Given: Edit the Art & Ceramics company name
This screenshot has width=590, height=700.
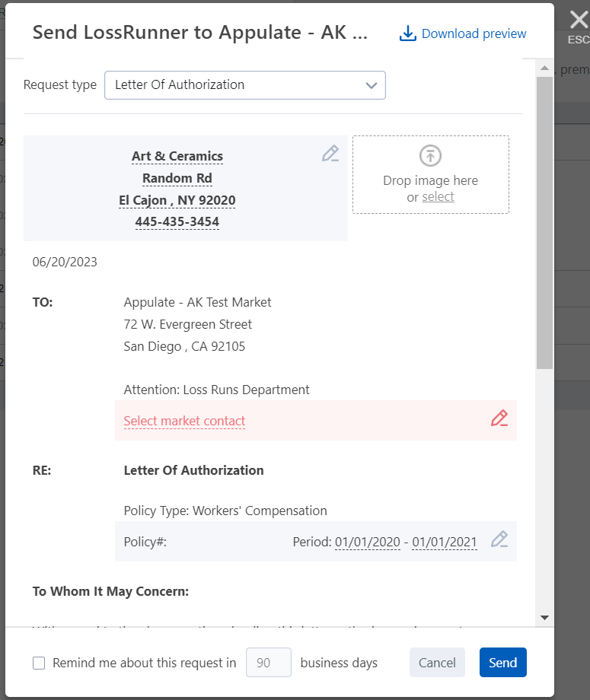Looking at the screenshot, I should [177, 156].
